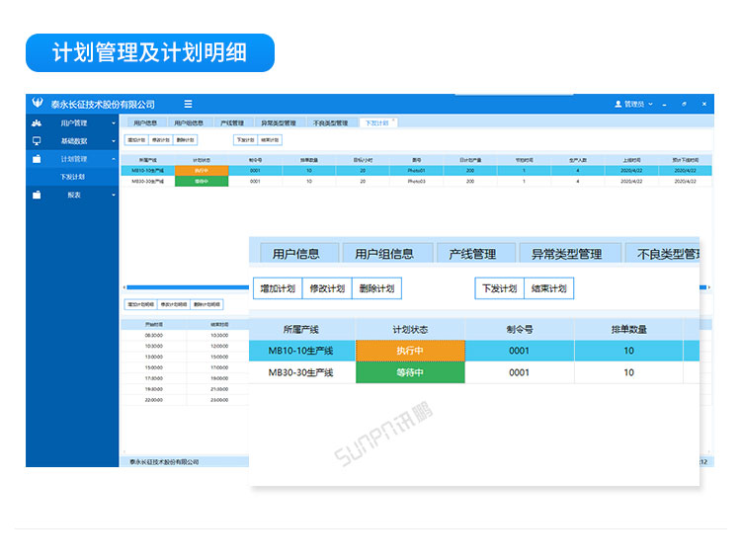
Task: Click the small 增加计划 button in toolbar
Action: pos(135,140)
